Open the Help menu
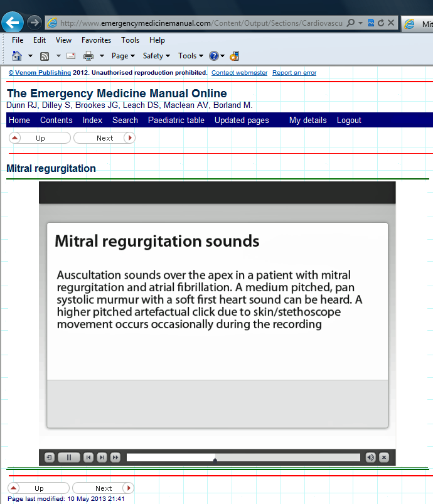The height and width of the screenshot is (504, 433). coord(157,40)
